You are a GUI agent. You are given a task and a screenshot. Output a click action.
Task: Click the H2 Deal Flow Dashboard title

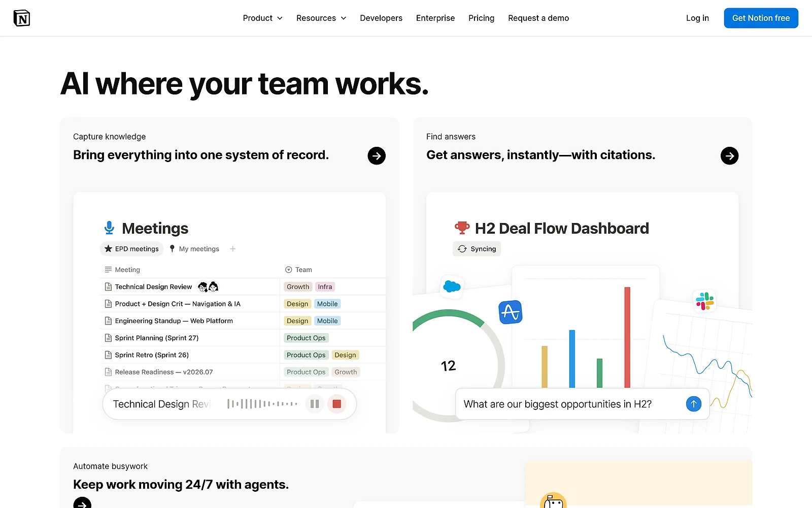tap(562, 229)
